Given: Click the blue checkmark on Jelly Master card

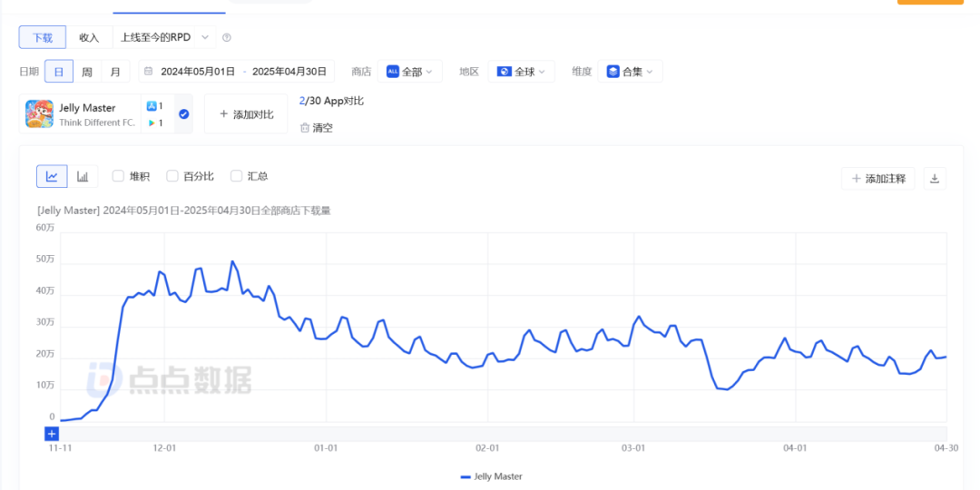Looking at the screenshot, I should pos(183,113).
